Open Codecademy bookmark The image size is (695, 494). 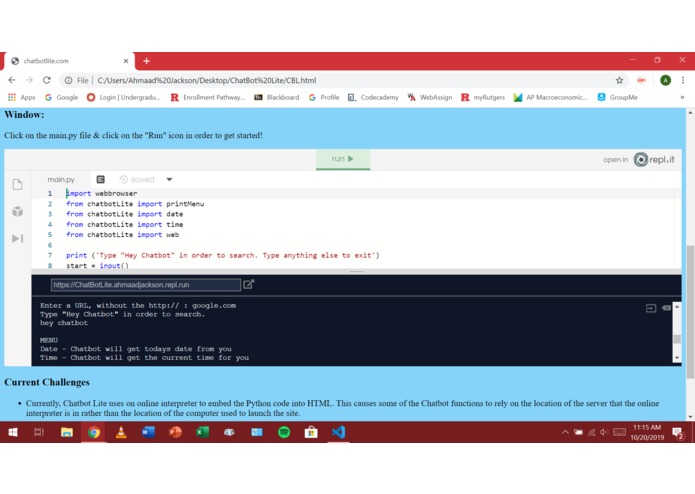point(373,97)
